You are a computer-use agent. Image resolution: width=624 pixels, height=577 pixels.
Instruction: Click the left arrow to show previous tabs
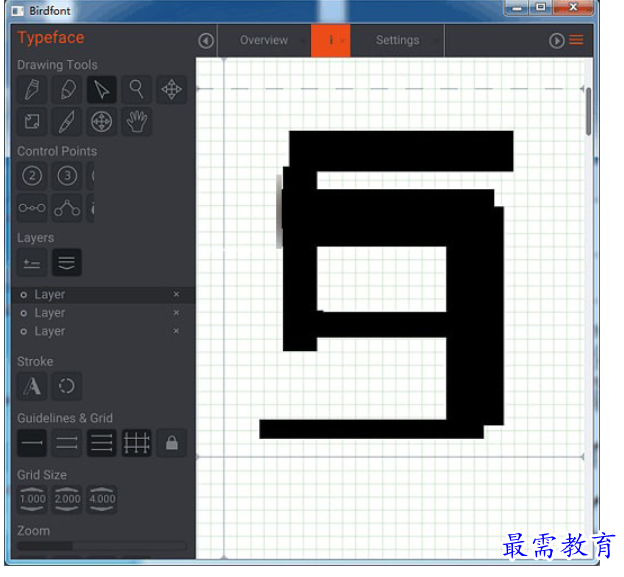(x=206, y=41)
